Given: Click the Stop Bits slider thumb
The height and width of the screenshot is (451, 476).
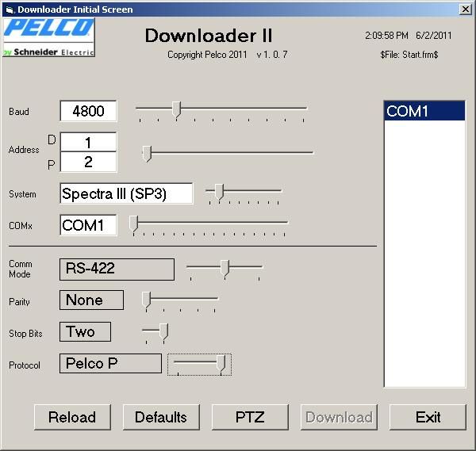Looking at the screenshot, I should [164, 332].
